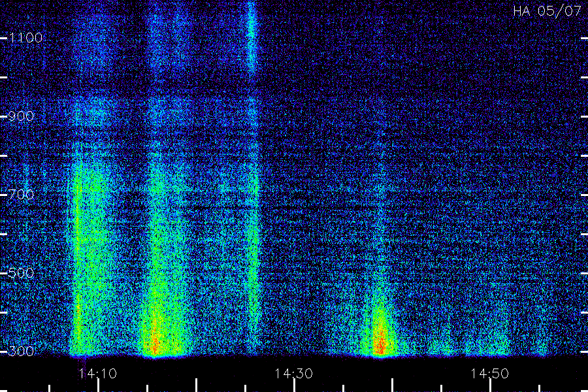This screenshot has width=588, height=392.
Task: Click the HA 05/07 label
Action: 547,11
